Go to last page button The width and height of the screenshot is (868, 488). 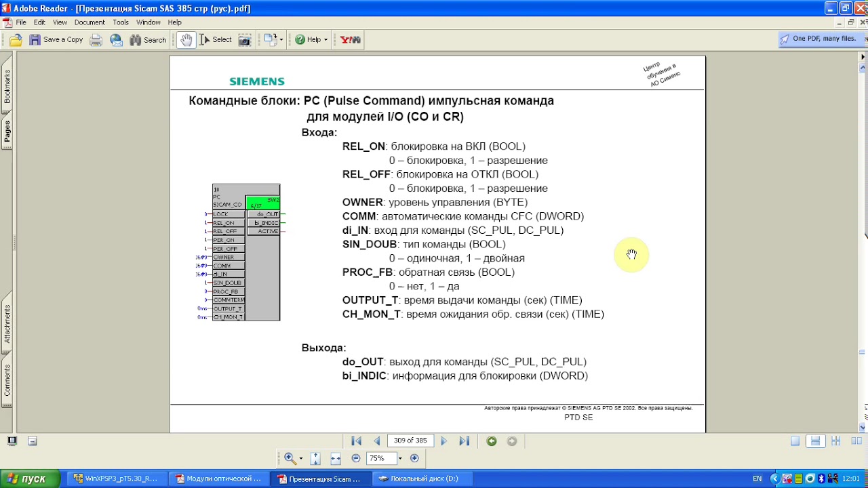click(x=464, y=441)
